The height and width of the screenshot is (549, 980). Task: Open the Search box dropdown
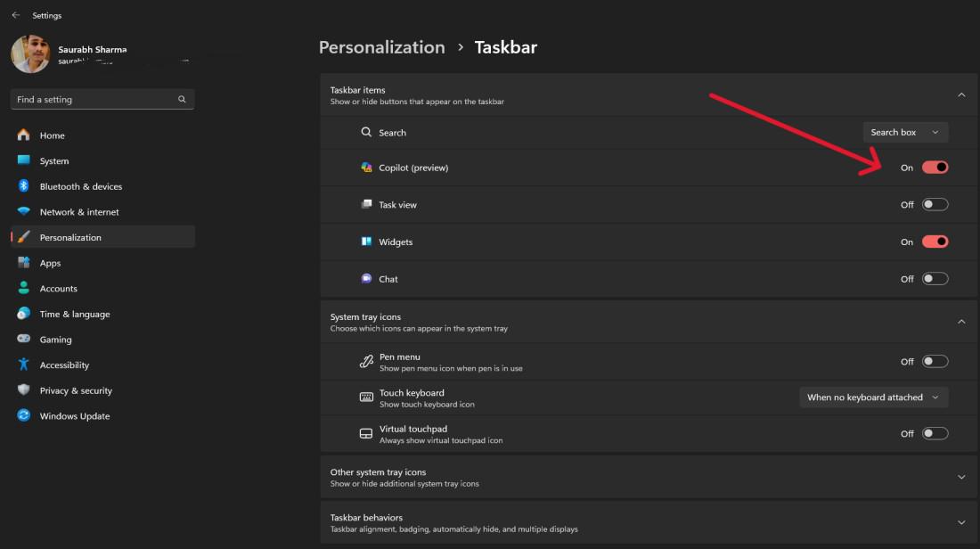point(905,133)
